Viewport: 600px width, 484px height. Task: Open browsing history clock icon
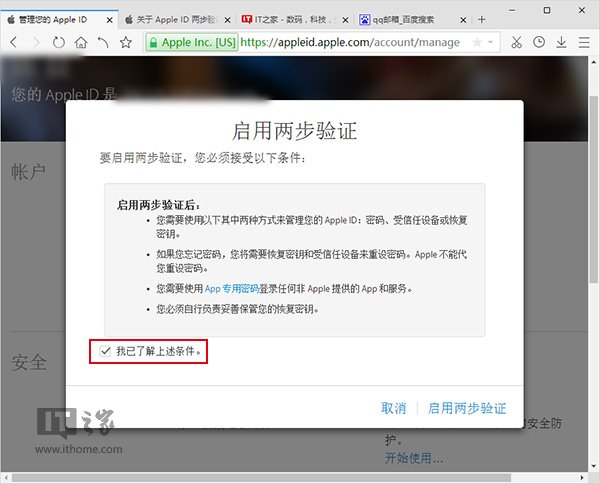539,42
